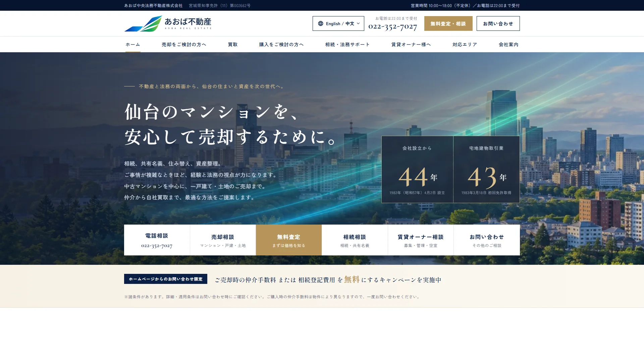Call the header phone number 022-352-7027

[392, 26]
